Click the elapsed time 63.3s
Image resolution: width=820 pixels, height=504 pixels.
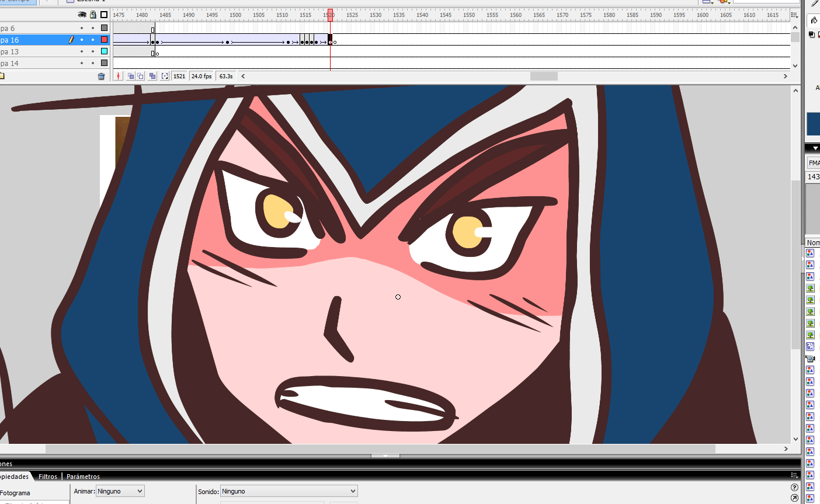pos(226,76)
